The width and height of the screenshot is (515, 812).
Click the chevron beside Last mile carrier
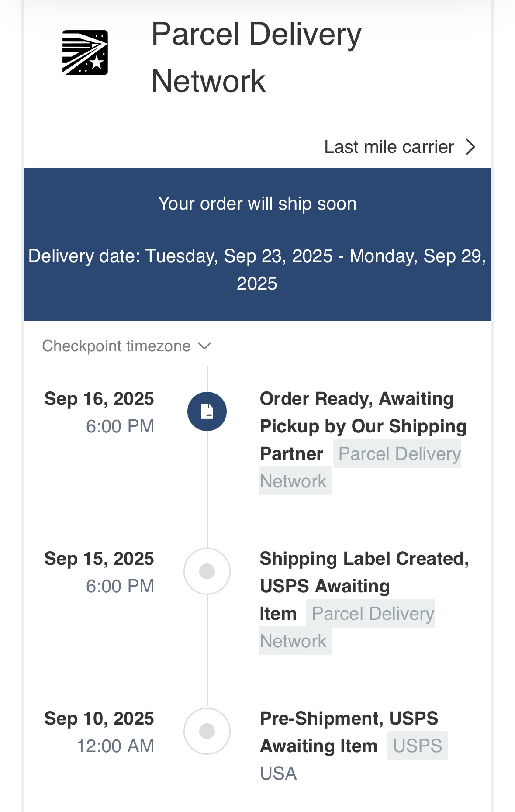470,147
